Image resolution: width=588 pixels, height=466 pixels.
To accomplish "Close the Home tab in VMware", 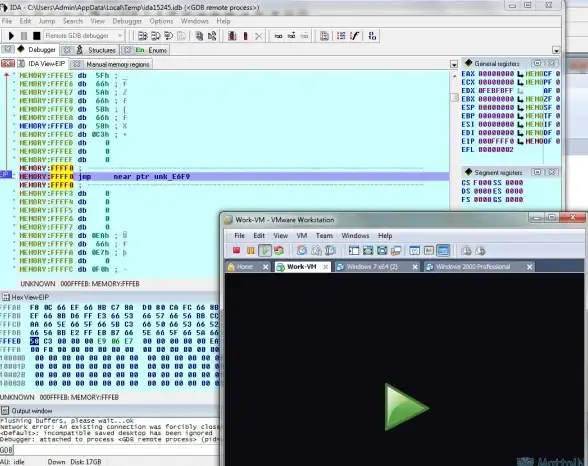I will [265, 267].
